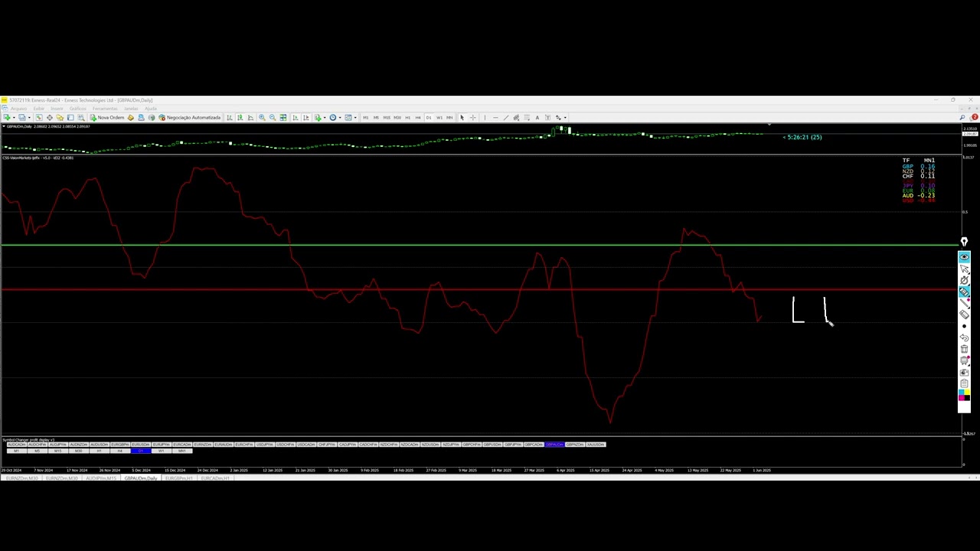Open the Arquivo menu

point(18,109)
